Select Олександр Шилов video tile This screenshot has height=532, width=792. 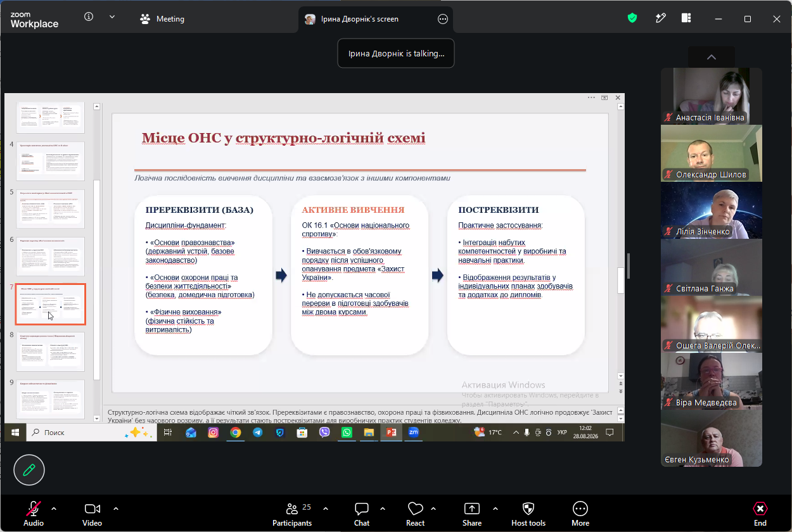(x=712, y=153)
